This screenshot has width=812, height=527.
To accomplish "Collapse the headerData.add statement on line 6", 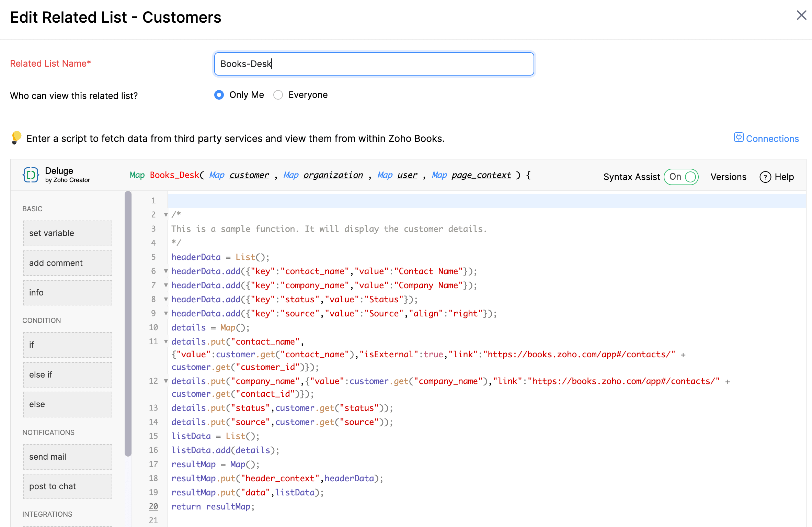I will click(x=166, y=271).
